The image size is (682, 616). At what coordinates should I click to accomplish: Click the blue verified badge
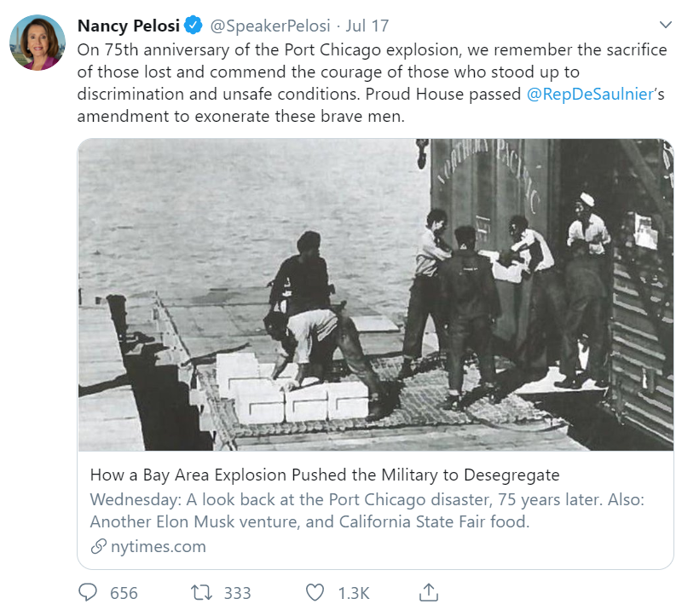click(194, 25)
